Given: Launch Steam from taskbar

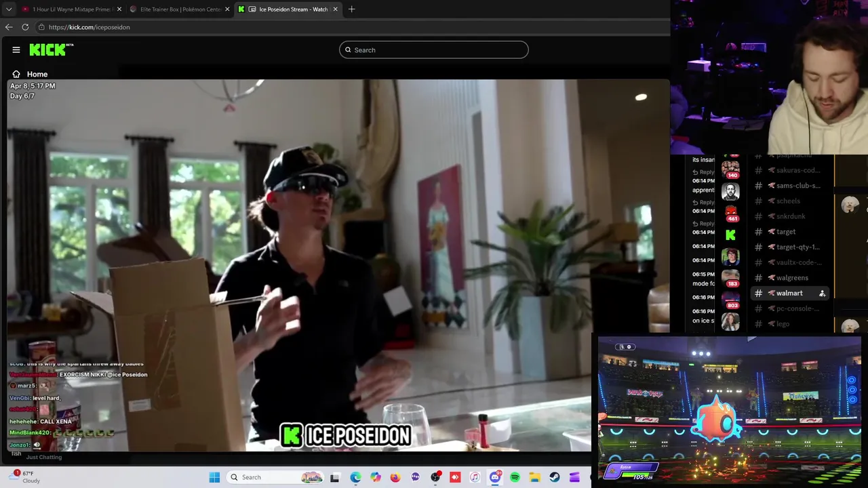Looking at the screenshot, I should pyautogui.click(x=555, y=477).
